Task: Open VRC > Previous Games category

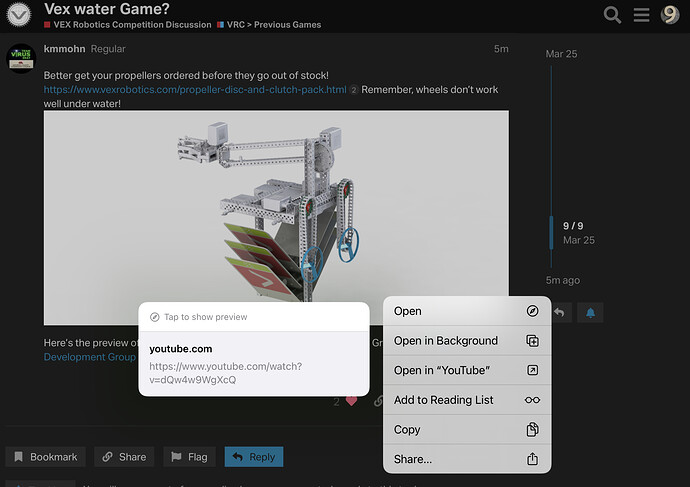Action: tap(269, 25)
